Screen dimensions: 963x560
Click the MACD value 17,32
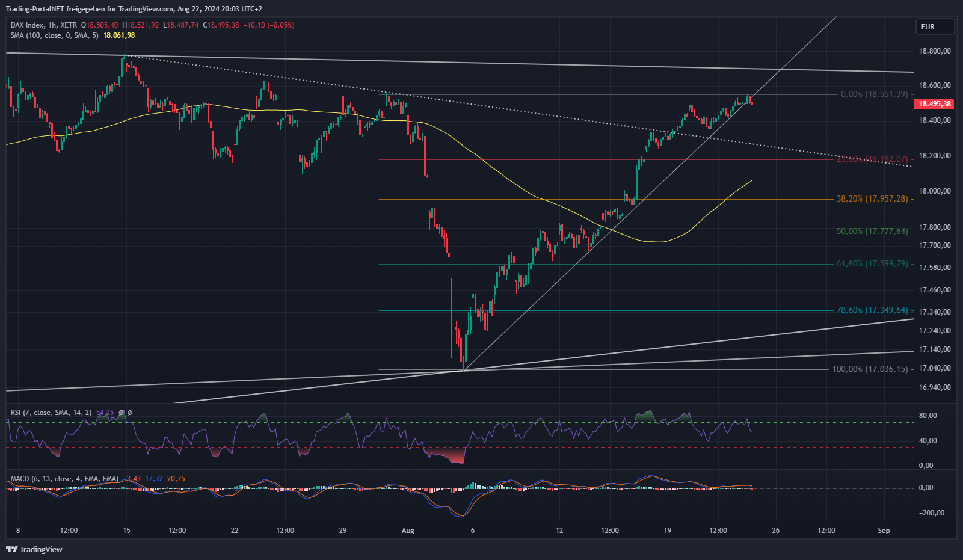(154, 479)
